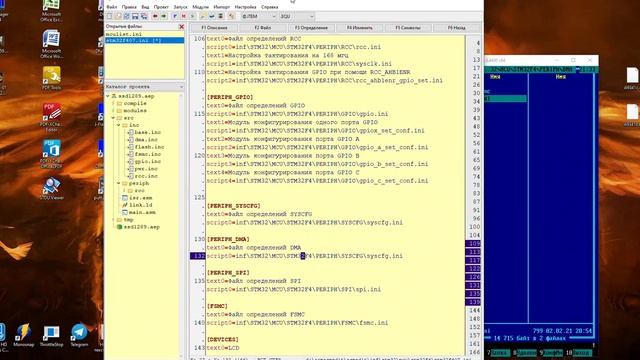
Task: Click the F5 Символы button
Action: [408, 28]
